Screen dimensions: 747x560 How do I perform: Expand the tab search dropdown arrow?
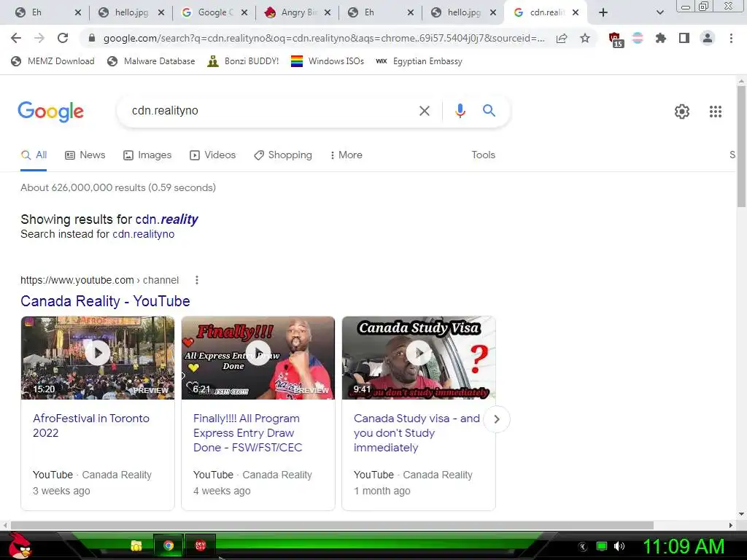click(x=659, y=12)
